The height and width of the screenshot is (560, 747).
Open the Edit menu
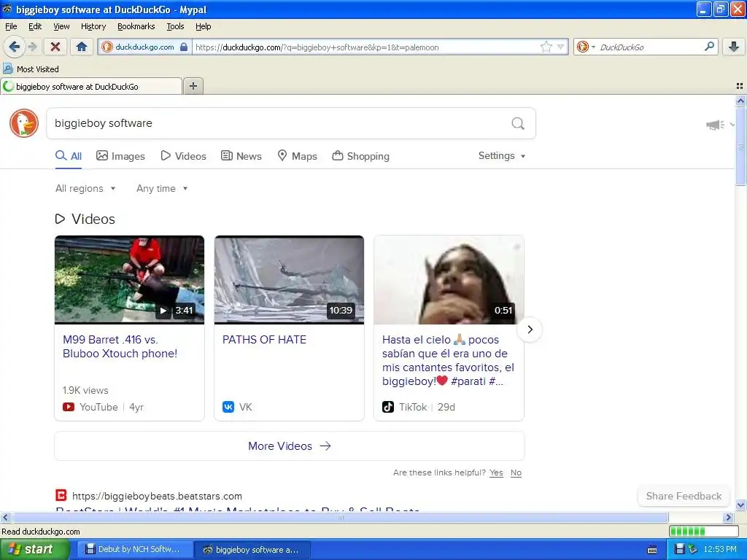(35, 26)
